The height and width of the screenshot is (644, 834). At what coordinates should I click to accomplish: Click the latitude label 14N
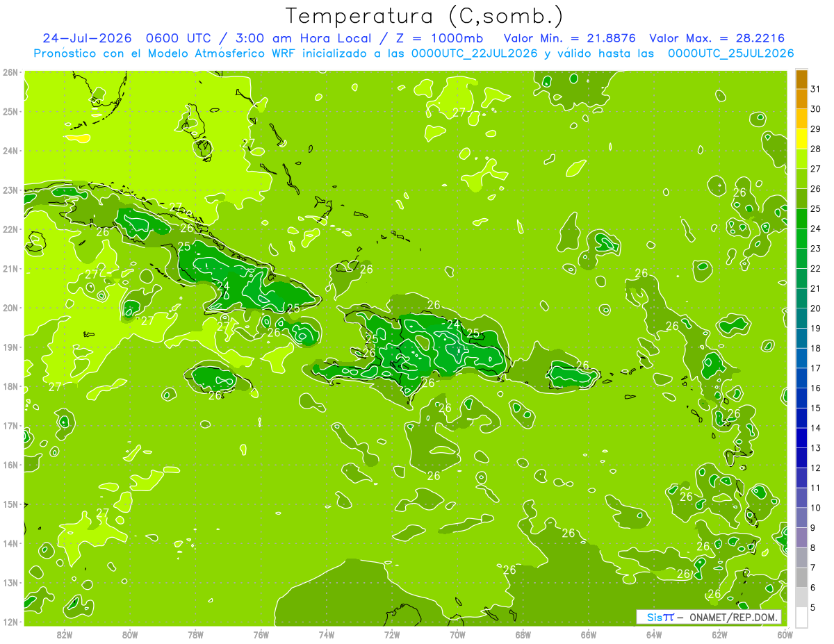[x=10, y=543]
